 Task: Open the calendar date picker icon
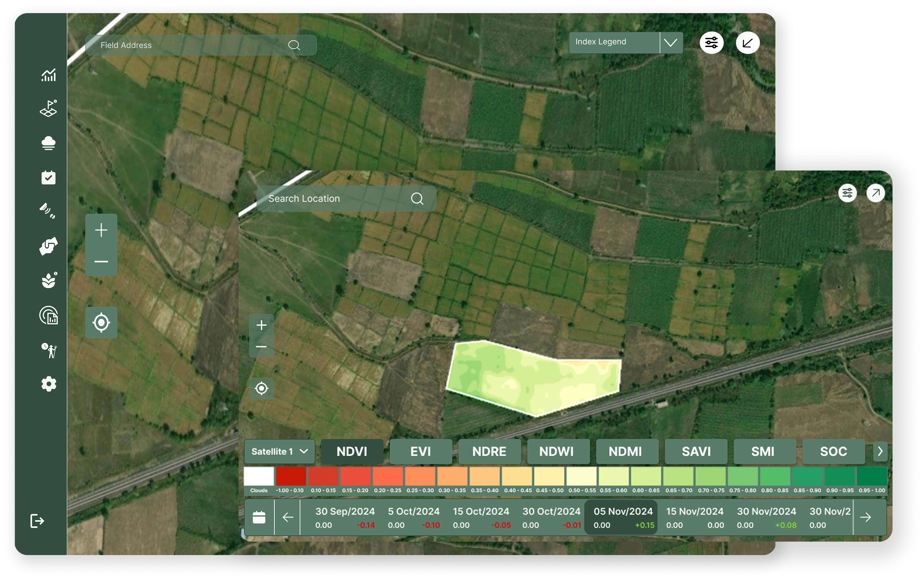pyautogui.click(x=259, y=517)
